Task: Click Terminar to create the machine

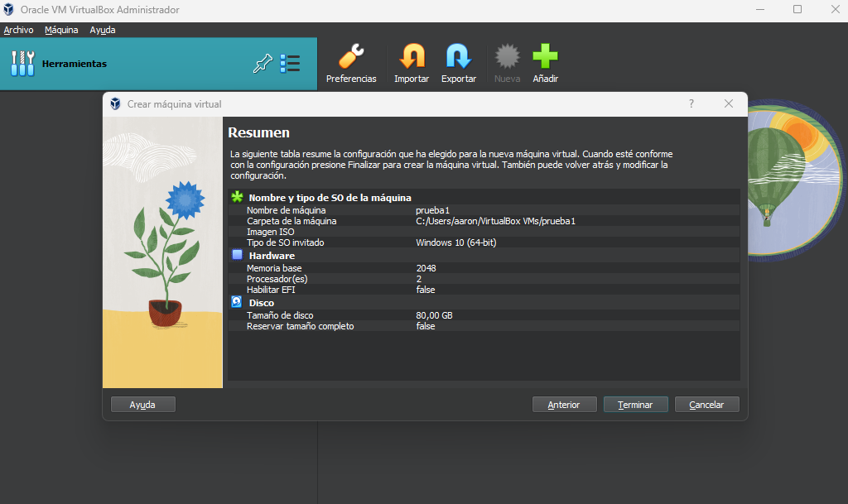Action: pyautogui.click(x=635, y=405)
